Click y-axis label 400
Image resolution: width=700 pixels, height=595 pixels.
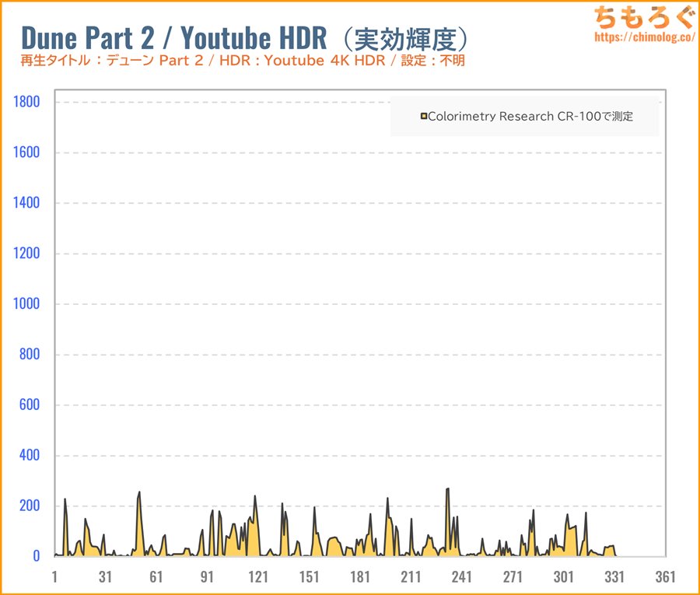click(x=30, y=455)
